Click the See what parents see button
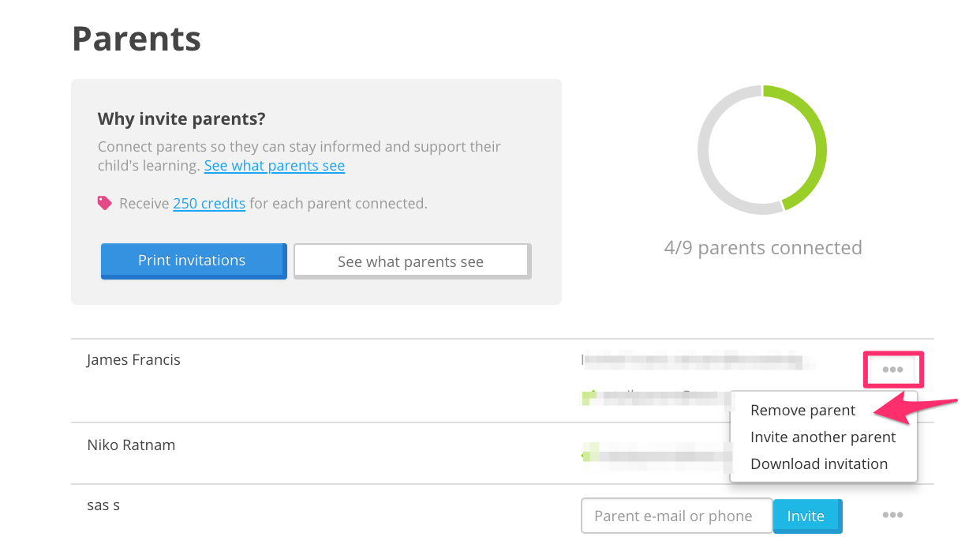Image resolution: width=980 pixels, height=548 pixels. tap(412, 261)
